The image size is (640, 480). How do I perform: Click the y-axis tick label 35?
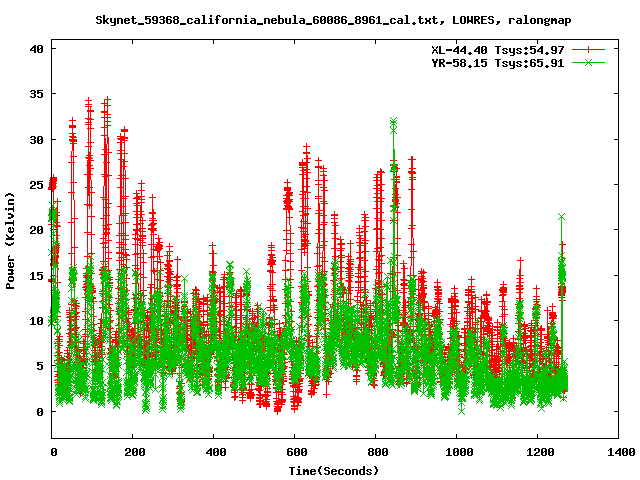coord(36,94)
